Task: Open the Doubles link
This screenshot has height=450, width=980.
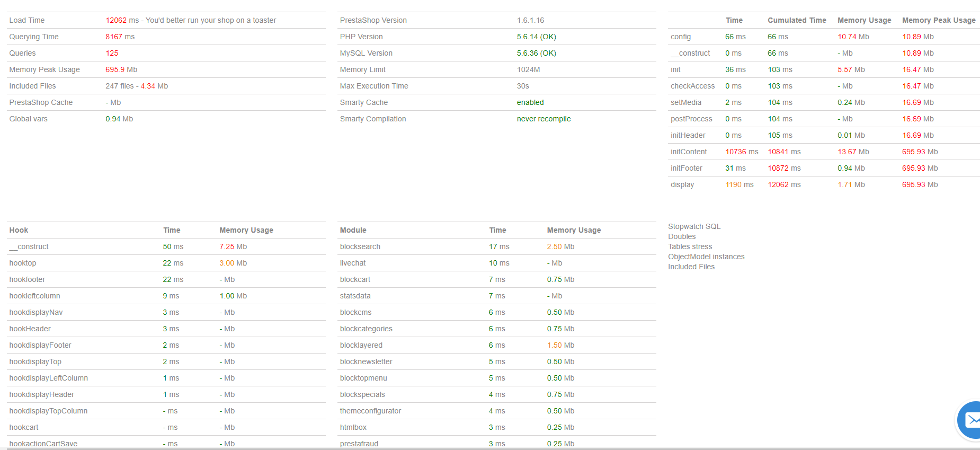Action: (682, 236)
